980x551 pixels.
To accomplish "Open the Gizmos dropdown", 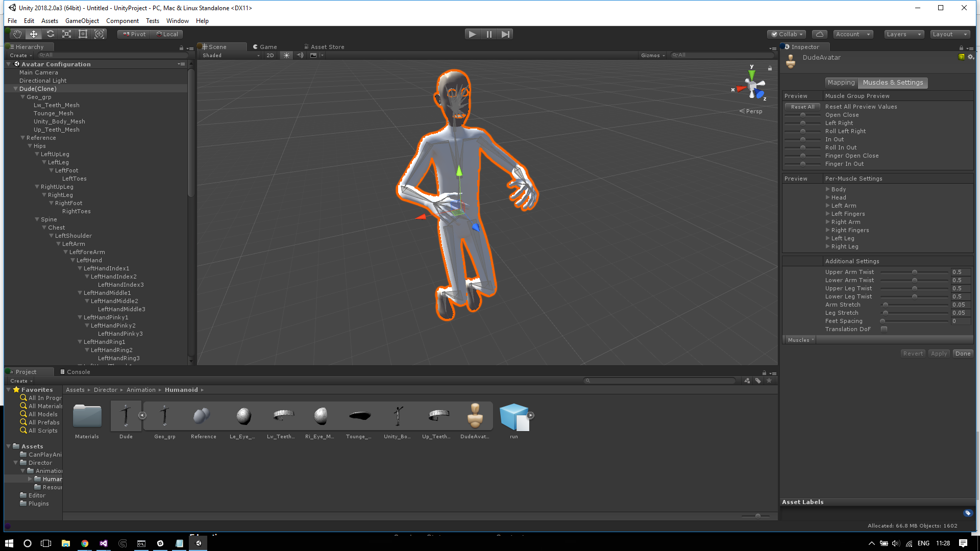I will 652,55.
